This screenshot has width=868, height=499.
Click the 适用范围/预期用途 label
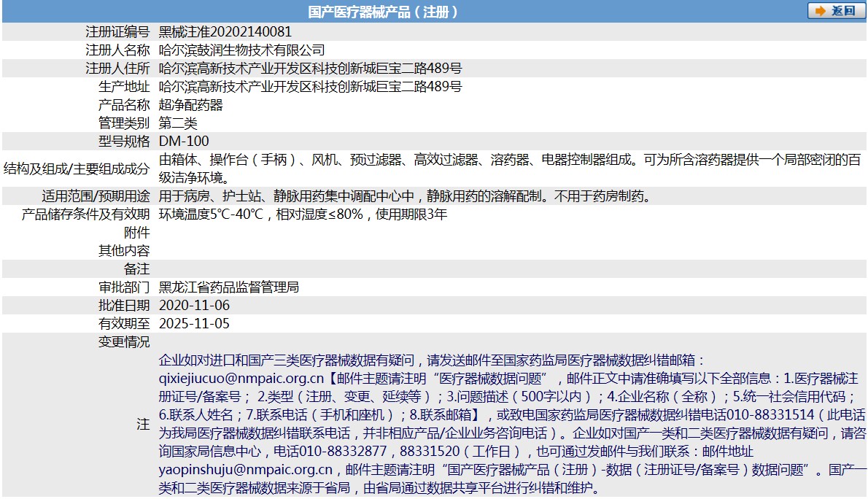tap(96, 196)
